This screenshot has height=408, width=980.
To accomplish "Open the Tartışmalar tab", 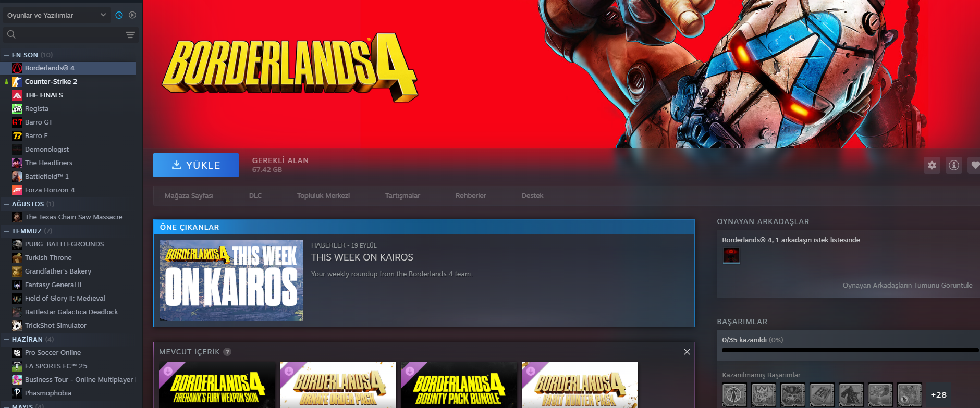I will (x=402, y=196).
